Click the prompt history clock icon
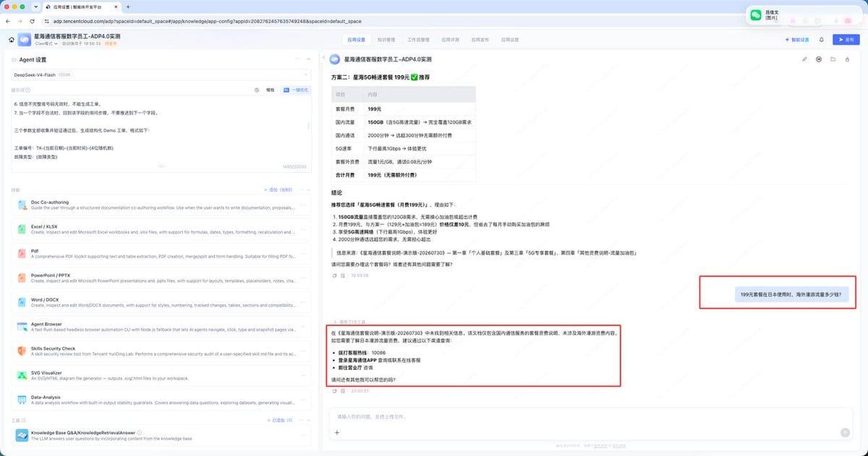 (257, 90)
